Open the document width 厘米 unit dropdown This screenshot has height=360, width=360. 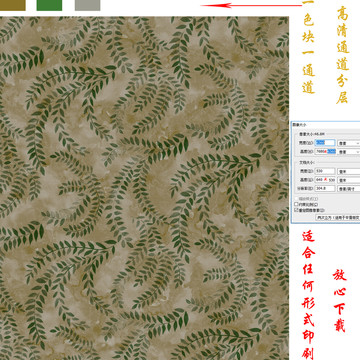pos(349,172)
